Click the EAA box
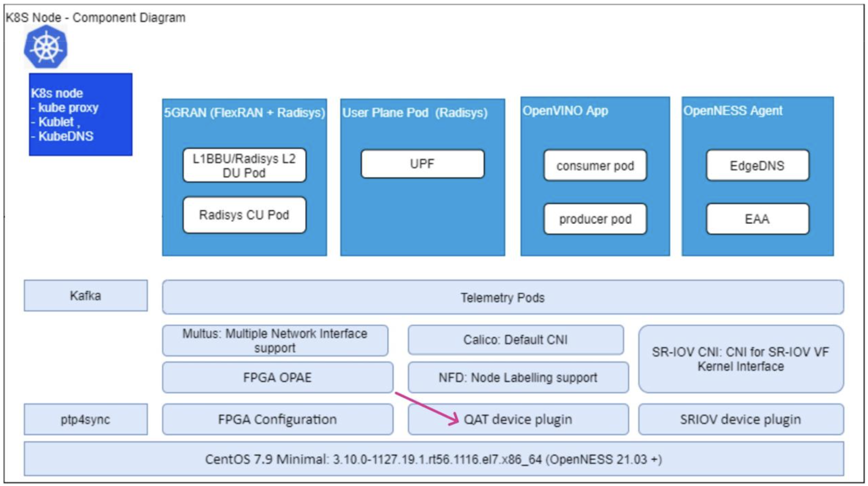The width and height of the screenshot is (868, 486). [x=757, y=219]
